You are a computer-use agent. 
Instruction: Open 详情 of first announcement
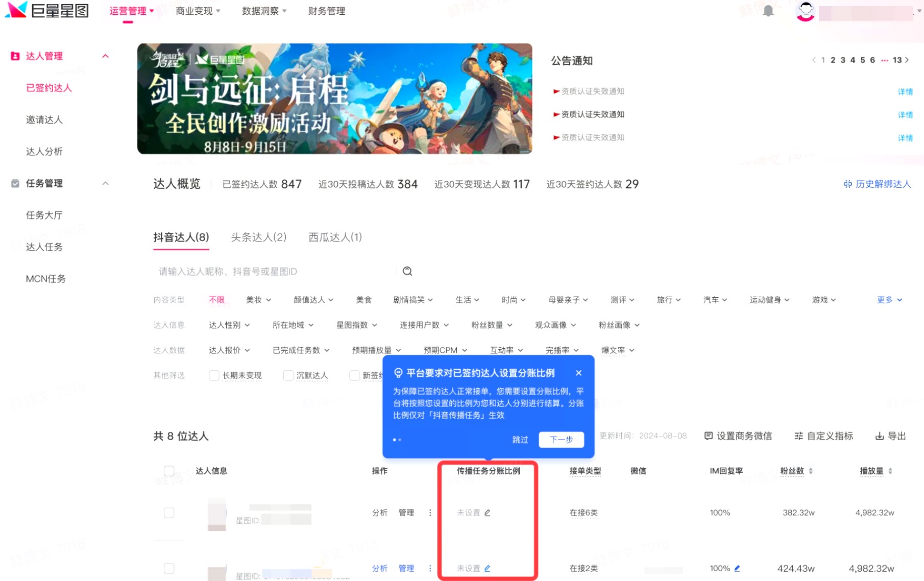[905, 91]
